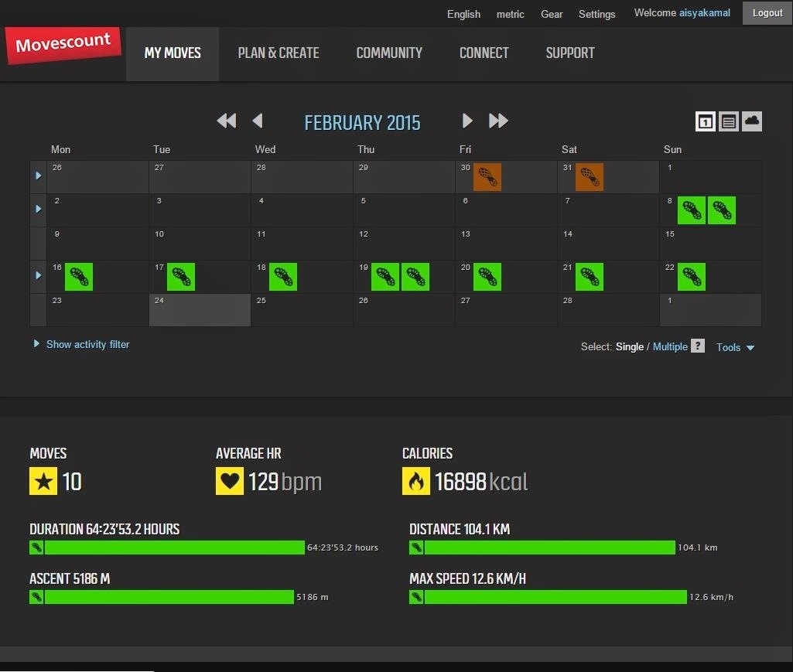Screen dimensions: 793x672
Task: Open the second running move on February 8
Action: click(x=722, y=210)
